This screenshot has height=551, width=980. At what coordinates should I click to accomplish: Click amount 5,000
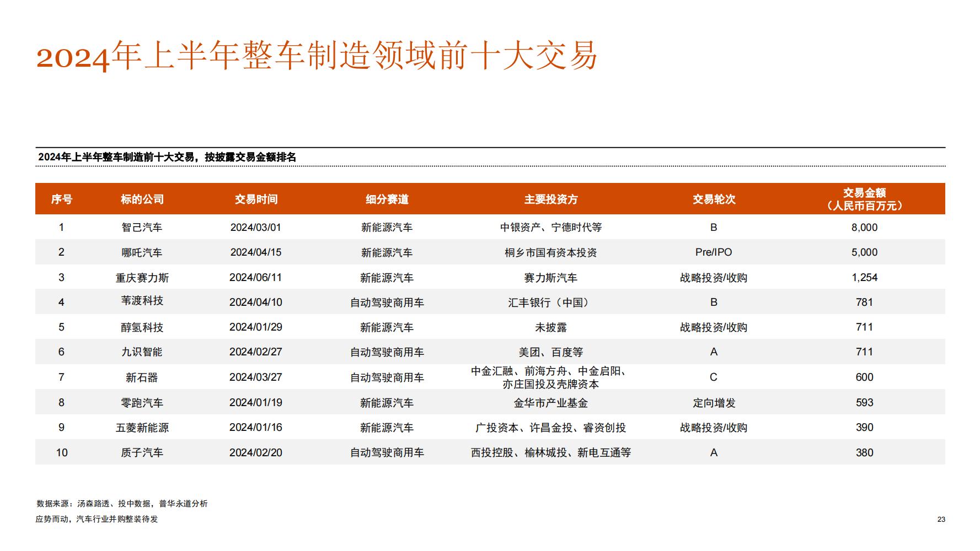(x=864, y=252)
